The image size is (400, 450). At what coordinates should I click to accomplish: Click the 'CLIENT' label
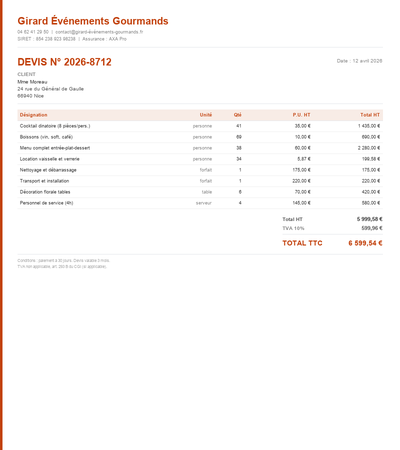click(26, 74)
